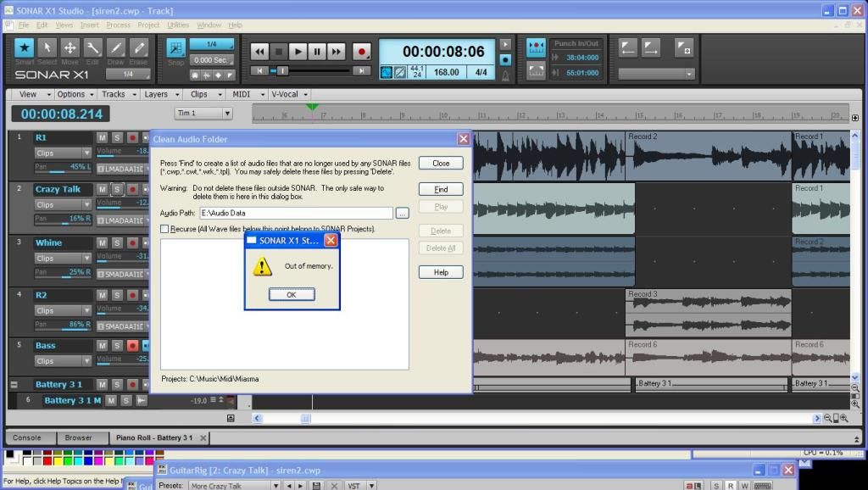
Task: Click the Punch In/Out toggle icon
Action: point(536,48)
